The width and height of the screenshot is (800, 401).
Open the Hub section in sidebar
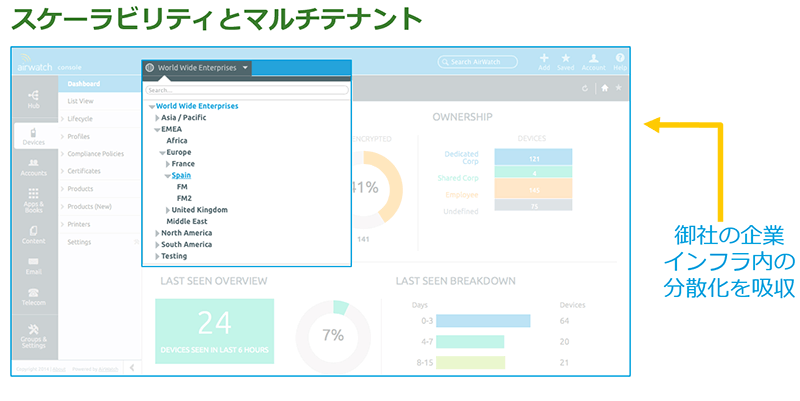pos(34,98)
